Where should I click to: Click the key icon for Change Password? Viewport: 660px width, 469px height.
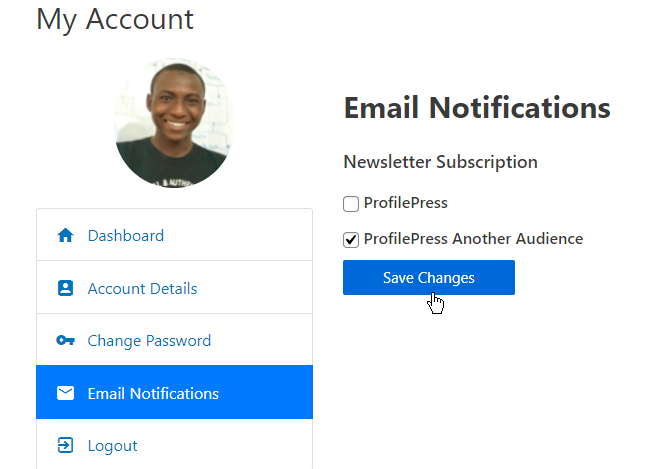[65, 340]
